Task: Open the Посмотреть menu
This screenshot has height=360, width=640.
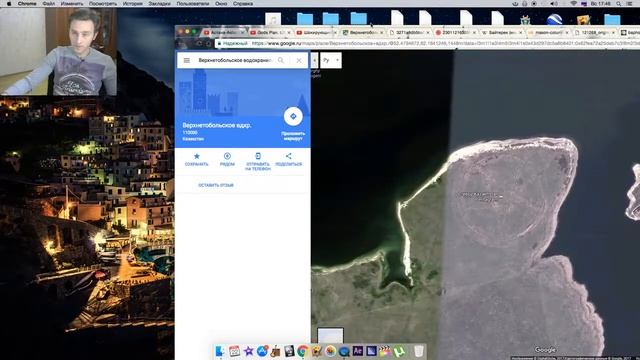Action: (x=103, y=4)
